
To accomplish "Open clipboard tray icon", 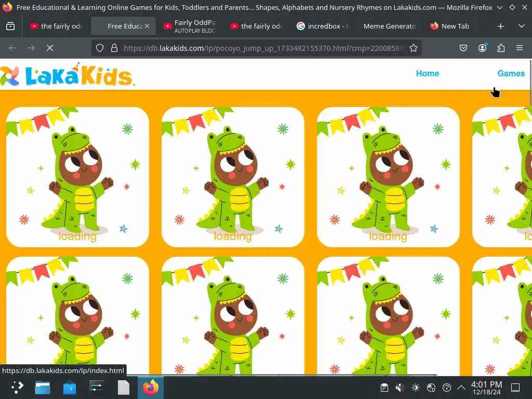I will point(384,388).
